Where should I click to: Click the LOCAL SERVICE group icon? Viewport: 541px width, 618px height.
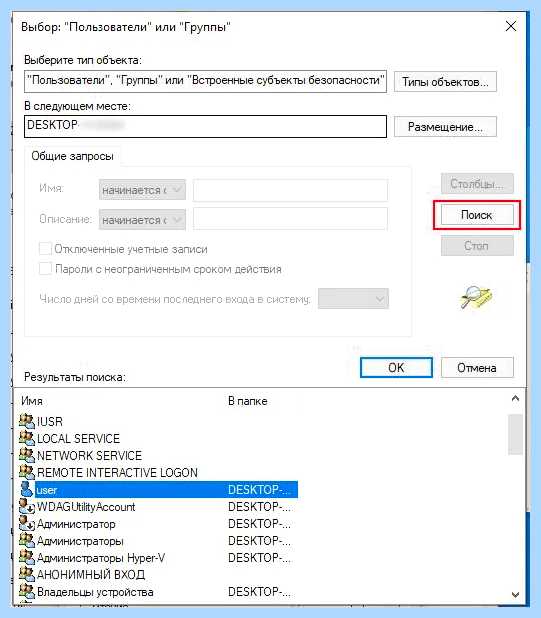(x=27, y=438)
